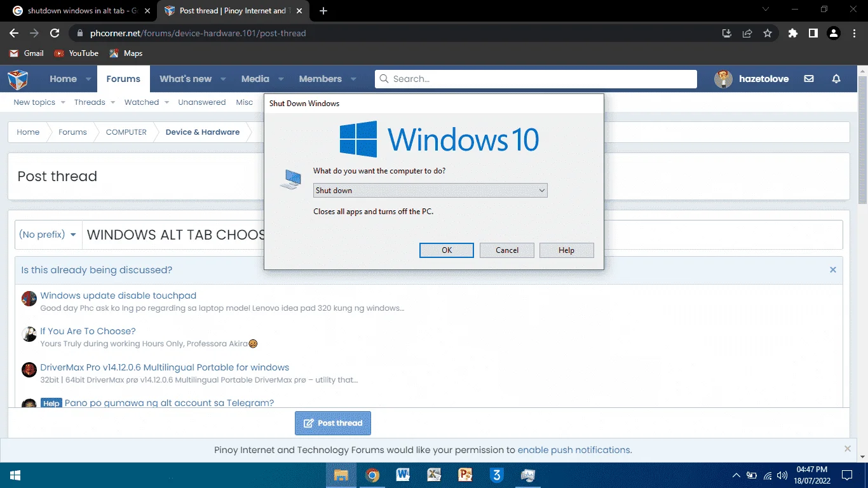
Task: Select the Post thread browser tab
Action: click(x=233, y=11)
